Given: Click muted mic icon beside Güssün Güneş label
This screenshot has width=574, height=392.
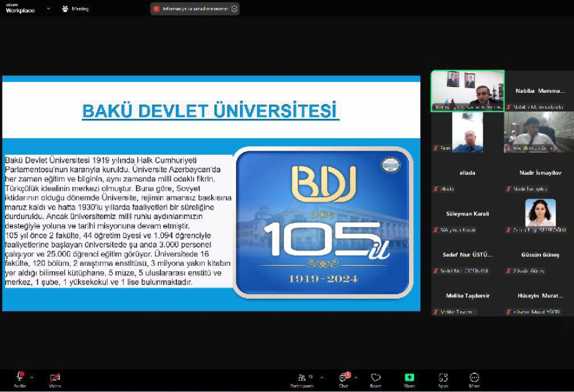Looking at the screenshot, I should 509,271.
